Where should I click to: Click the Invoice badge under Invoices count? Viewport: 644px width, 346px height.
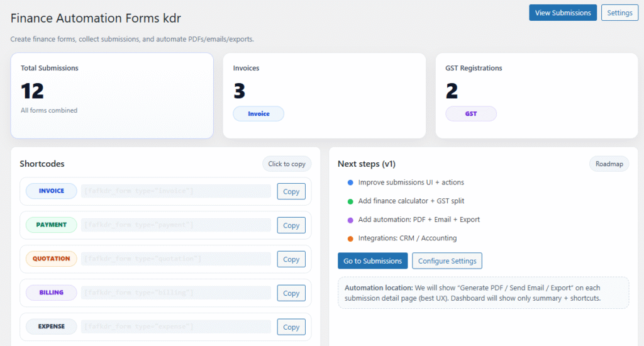258,114
